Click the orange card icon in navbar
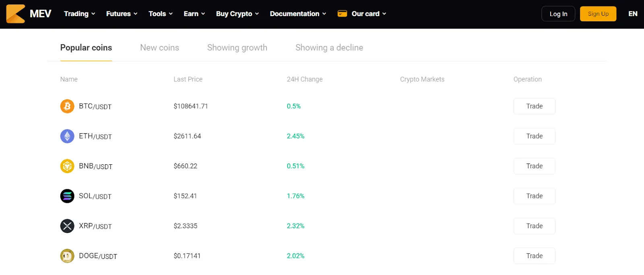 (342, 14)
